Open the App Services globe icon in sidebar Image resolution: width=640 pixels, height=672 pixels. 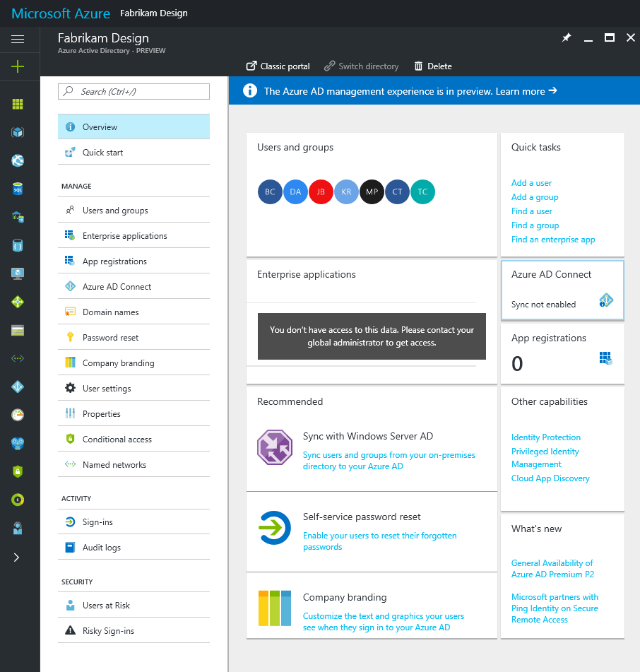click(18, 160)
